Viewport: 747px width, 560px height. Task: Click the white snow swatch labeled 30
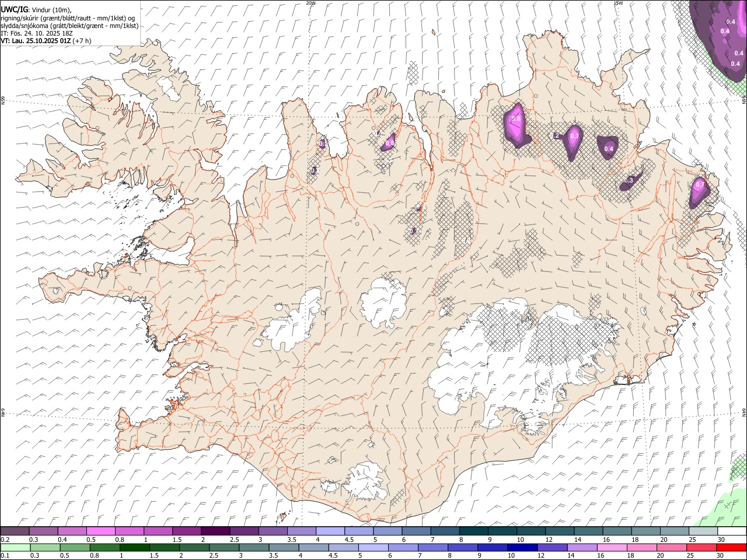click(731, 531)
